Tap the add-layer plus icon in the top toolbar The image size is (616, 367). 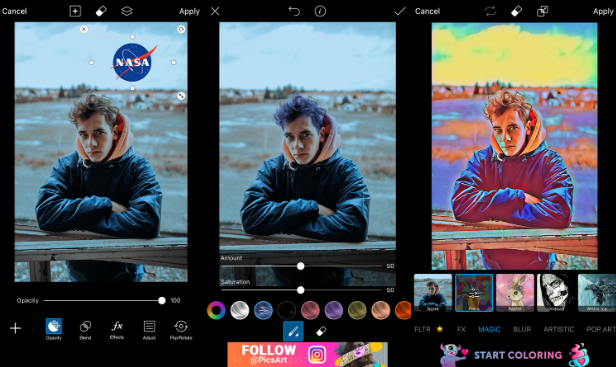75,11
